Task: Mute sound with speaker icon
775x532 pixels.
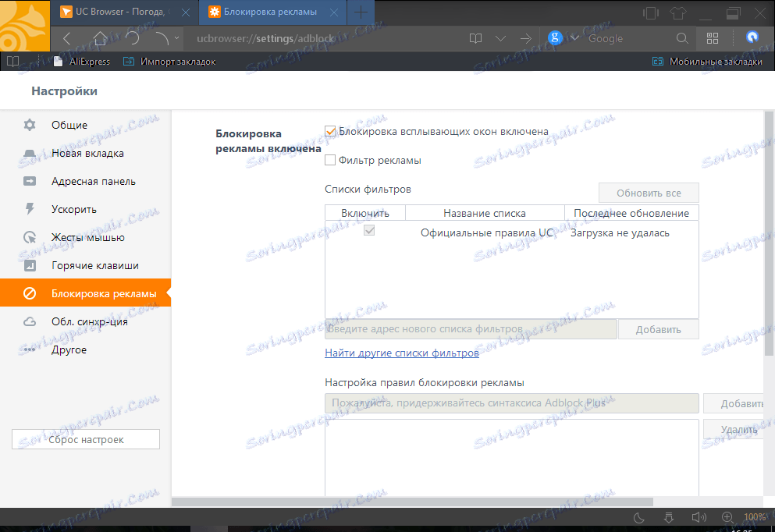Action: [699, 517]
